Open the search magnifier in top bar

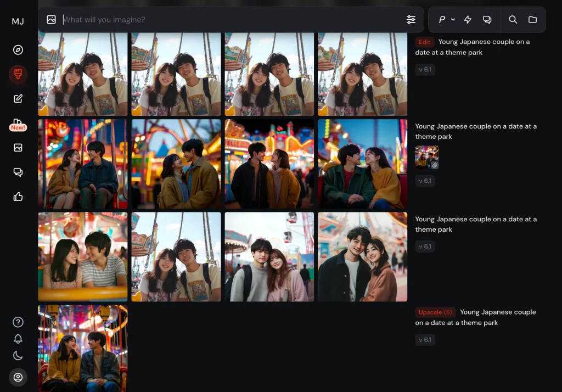pyautogui.click(x=513, y=20)
